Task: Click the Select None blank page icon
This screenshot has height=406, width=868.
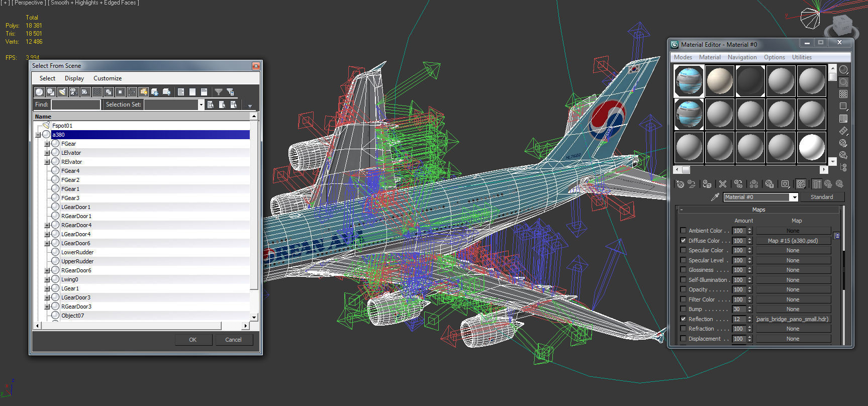Action: point(192,92)
